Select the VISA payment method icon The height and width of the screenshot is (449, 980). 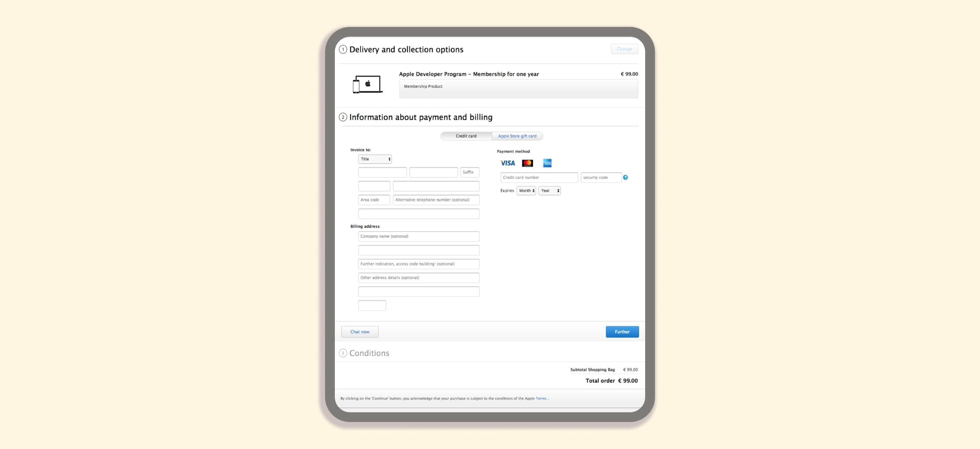coord(507,163)
